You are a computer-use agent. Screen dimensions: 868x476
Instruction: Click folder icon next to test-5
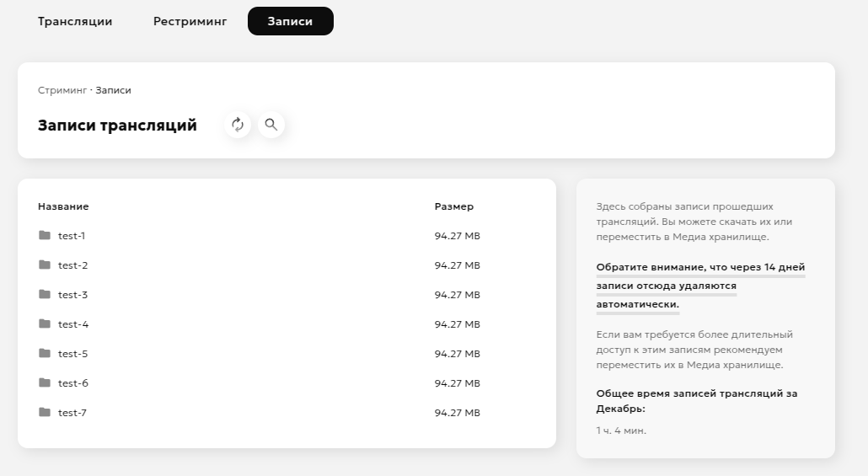[x=45, y=354]
